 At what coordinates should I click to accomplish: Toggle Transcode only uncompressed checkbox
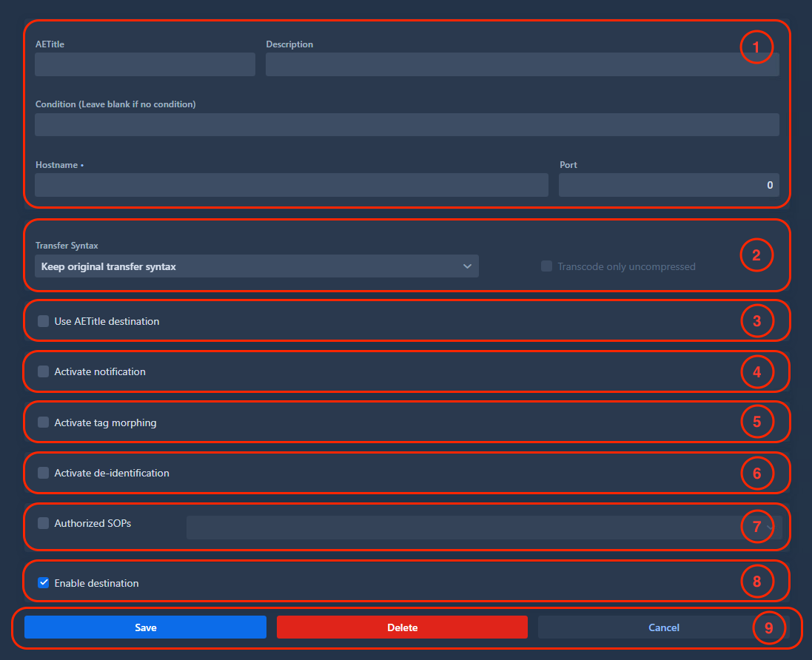pyautogui.click(x=546, y=266)
